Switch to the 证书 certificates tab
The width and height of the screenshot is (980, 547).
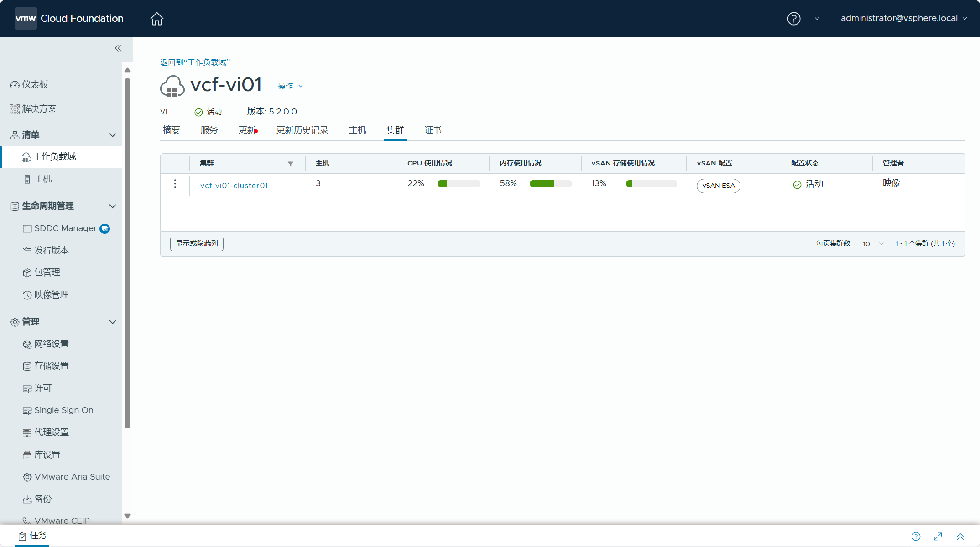tap(433, 130)
